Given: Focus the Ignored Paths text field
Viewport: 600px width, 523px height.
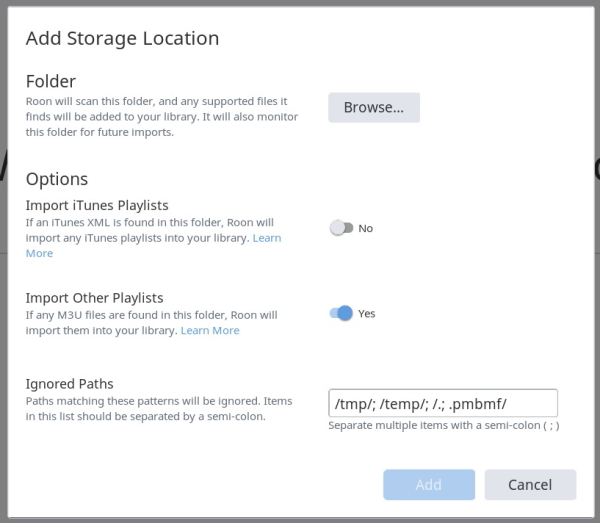Looking at the screenshot, I should click(443, 403).
